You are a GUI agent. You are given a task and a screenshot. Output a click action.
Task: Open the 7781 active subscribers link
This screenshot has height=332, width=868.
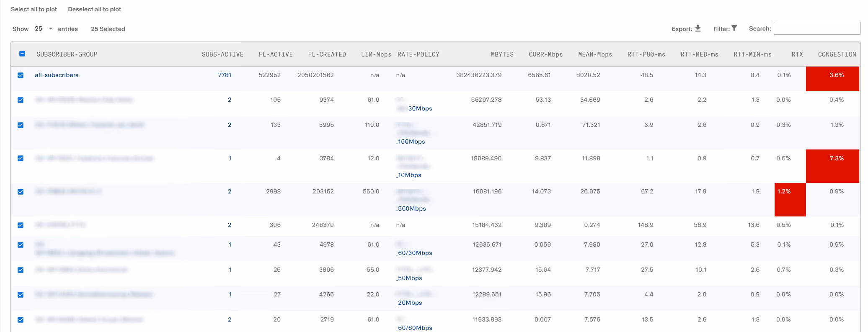point(225,75)
